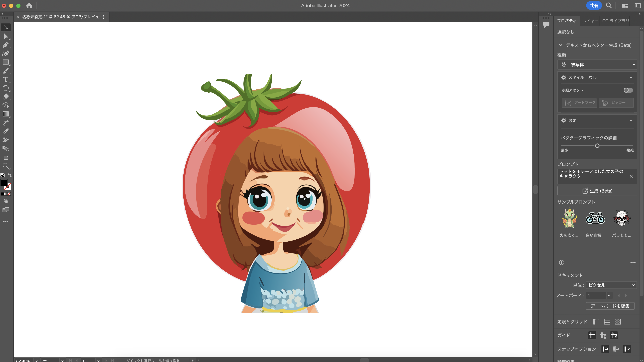Screen dimensions: 644x362
Task: Open the アートボード number dropdown
Action: [x=609, y=295]
